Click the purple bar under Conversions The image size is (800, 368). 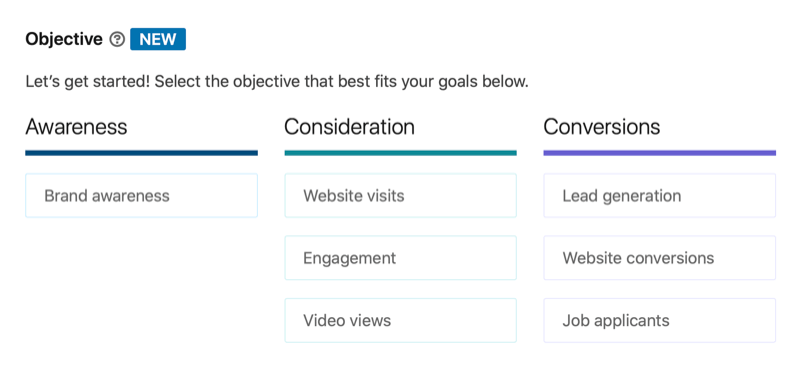click(660, 153)
